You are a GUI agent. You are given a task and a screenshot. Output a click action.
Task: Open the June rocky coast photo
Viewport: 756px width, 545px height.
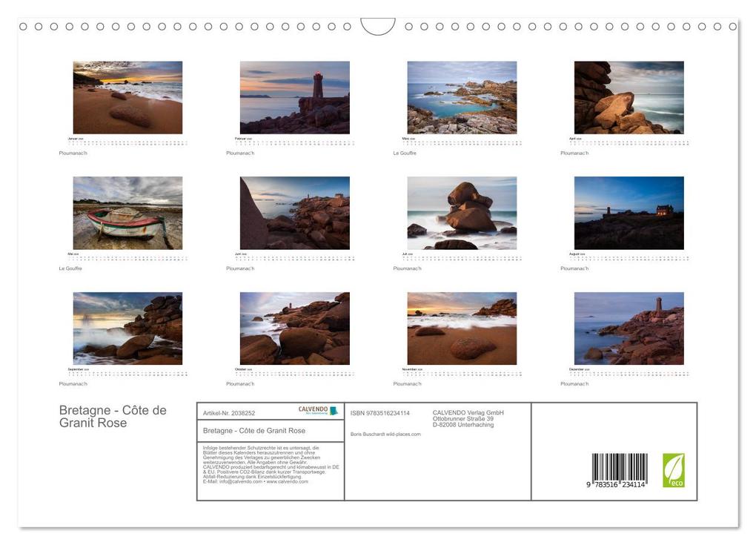[x=295, y=213]
